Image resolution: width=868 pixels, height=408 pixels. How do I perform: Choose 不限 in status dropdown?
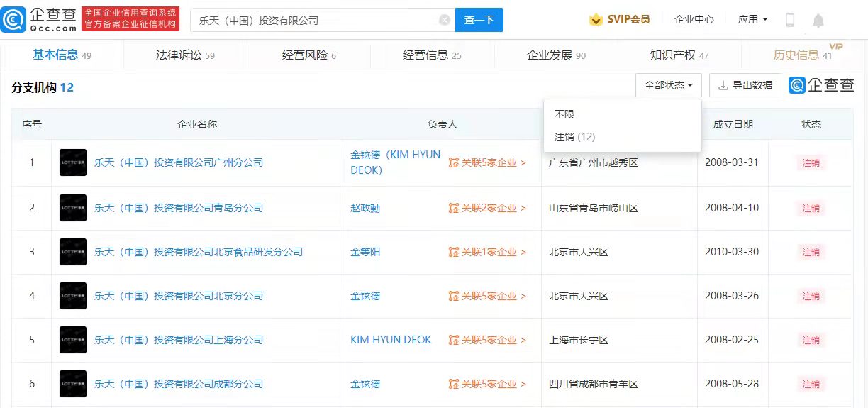(x=564, y=114)
